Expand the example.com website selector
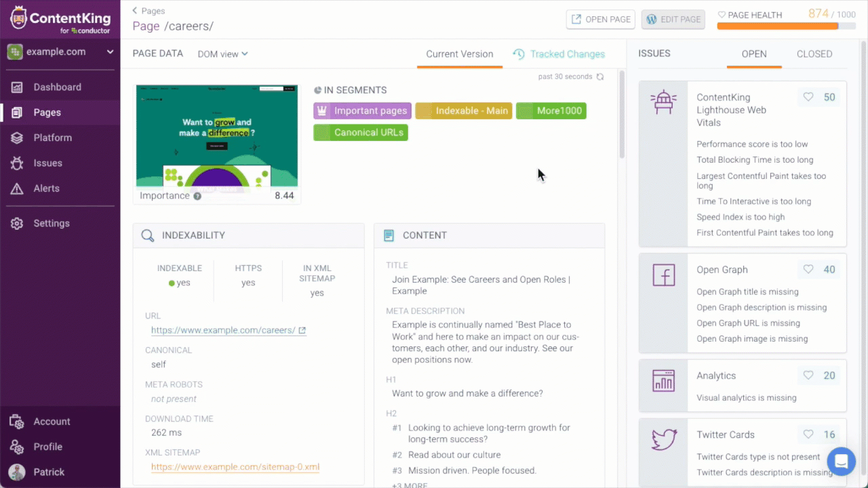 tap(60, 52)
